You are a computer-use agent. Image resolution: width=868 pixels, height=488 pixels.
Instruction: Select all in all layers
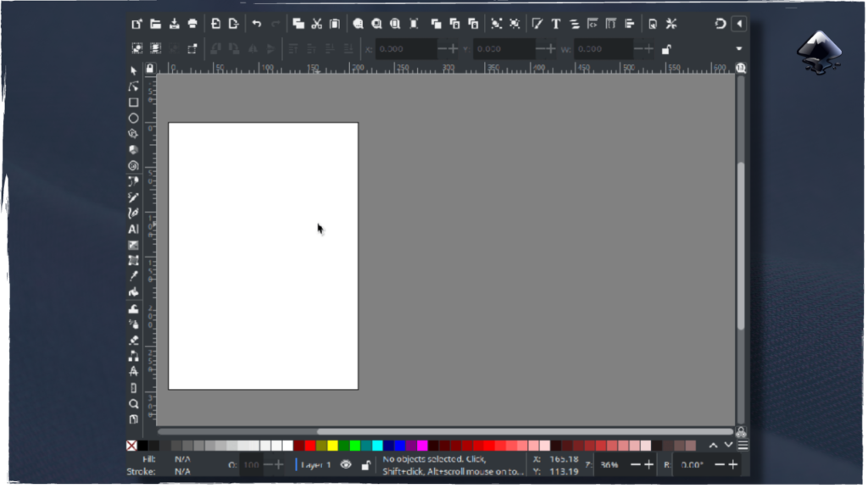(x=156, y=48)
